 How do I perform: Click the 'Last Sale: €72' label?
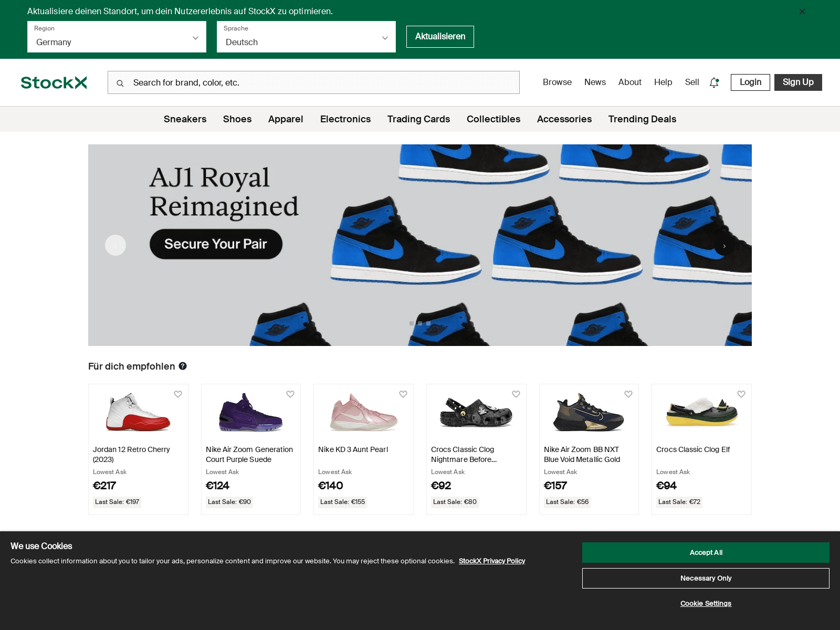tap(679, 502)
